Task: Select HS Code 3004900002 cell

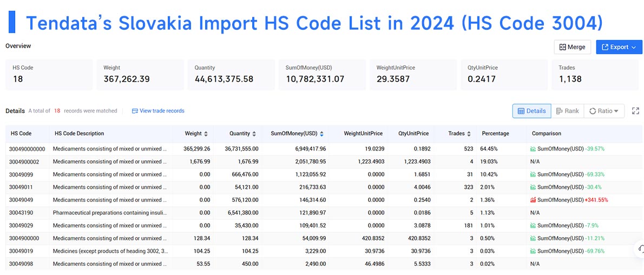Action: click(x=24, y=161)
